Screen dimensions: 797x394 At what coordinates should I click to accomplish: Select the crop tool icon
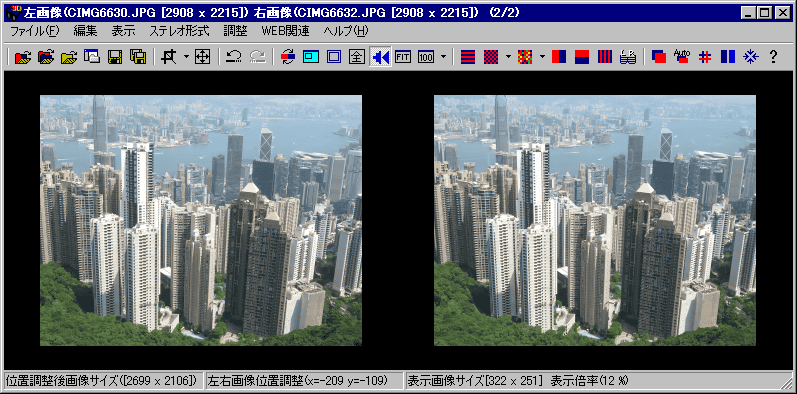click(167, 57)
